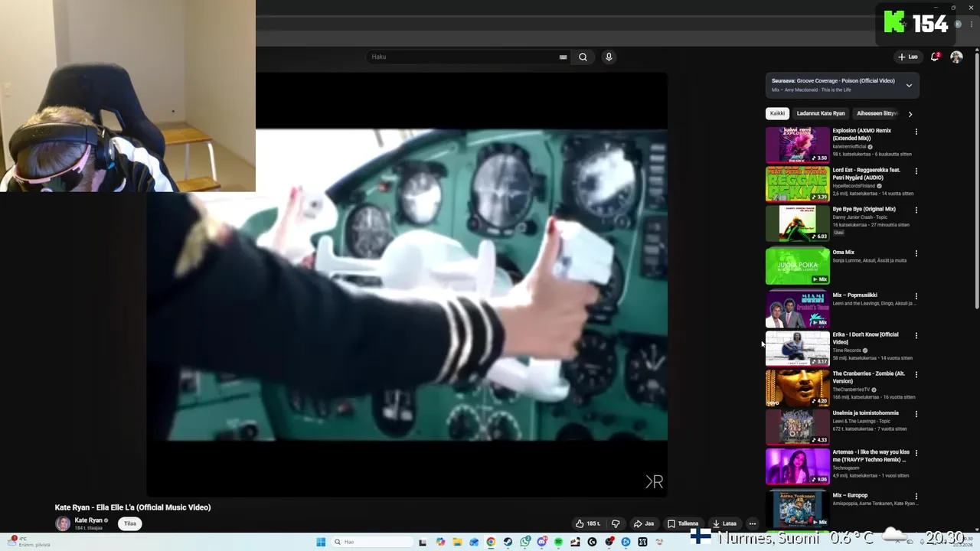This screenshot has height=551, width=980.
Task: Select the Kaikki filter chip
Action: (x=777, y=113)
